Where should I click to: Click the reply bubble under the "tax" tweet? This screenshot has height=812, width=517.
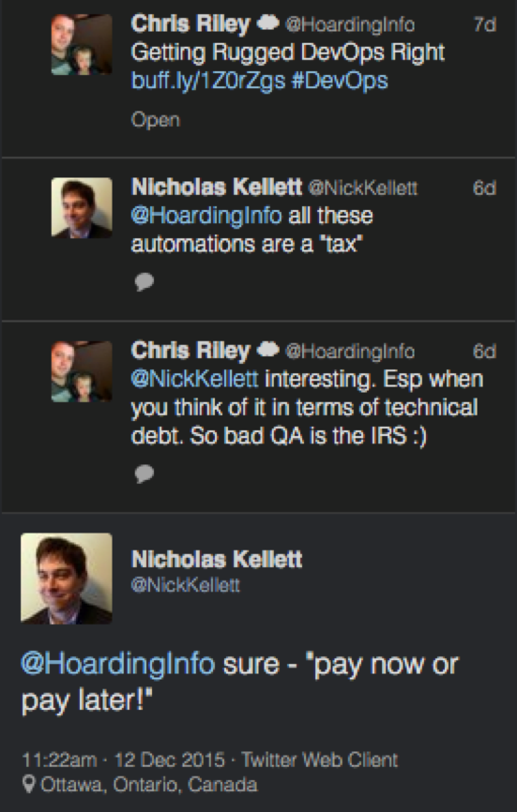pos(144,281)
